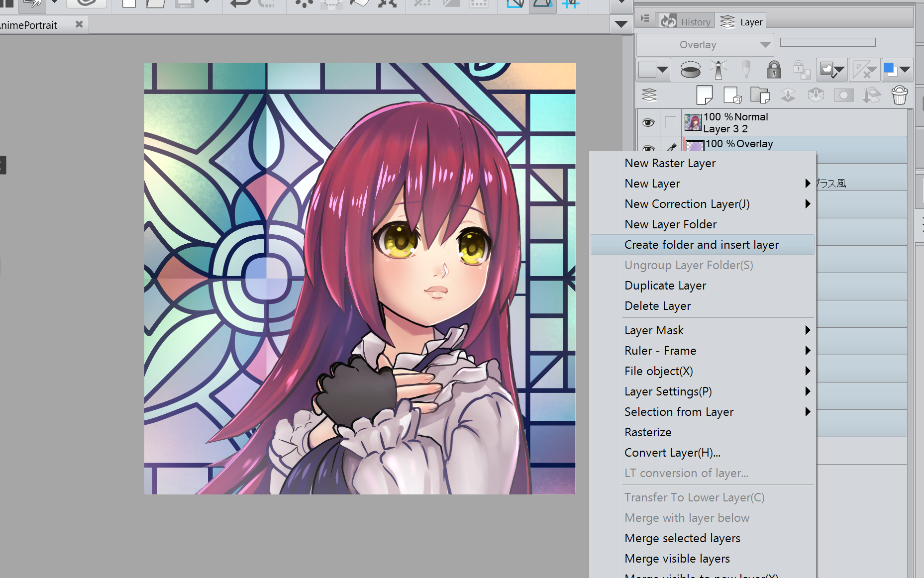Set layer as Reference Layer (lighthouse icon)
This screenshot has height=578, width=924.
click(718, 70)
